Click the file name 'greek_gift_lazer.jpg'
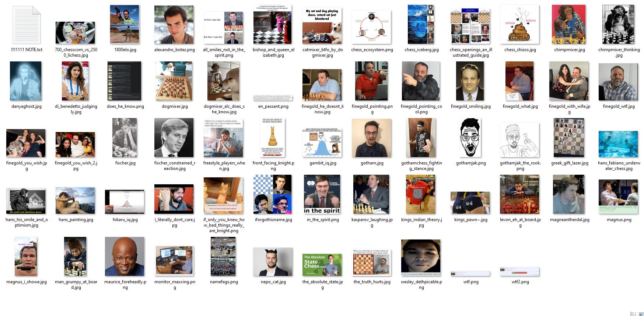Viewport: 644px width, 316px height. pos(570,163)
